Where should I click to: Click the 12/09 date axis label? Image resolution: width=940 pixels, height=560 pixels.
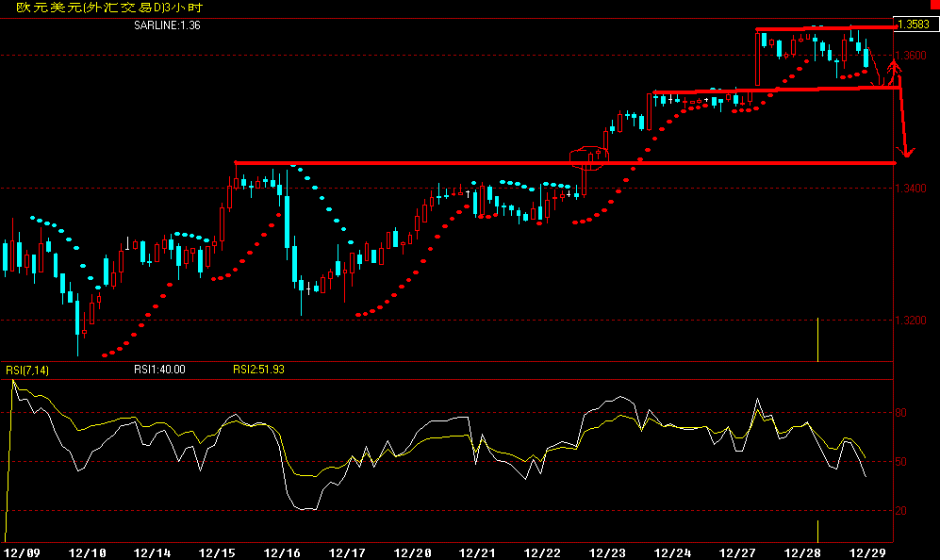pos(21,547)
